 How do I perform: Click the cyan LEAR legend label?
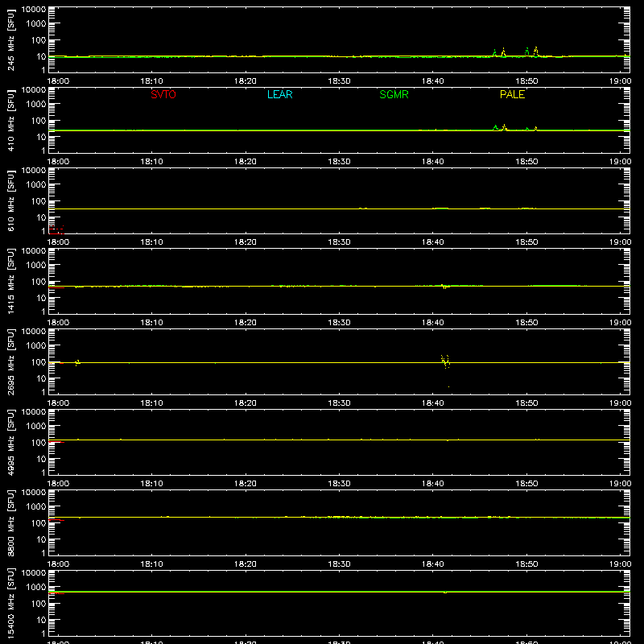click(279, 94)
